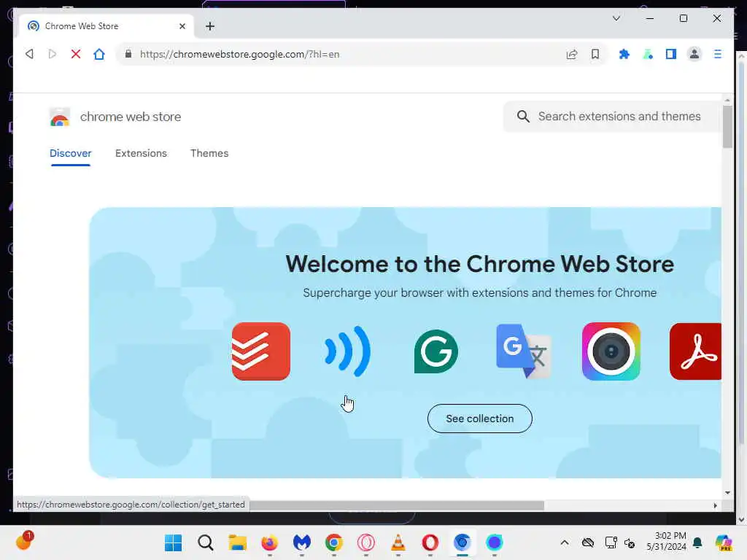Share this page via the share icon
The height and width of the screenshot is (560, 747).
572,54
